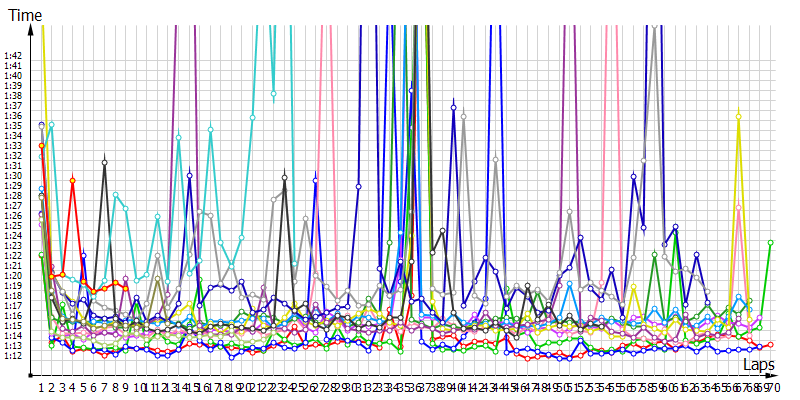800x400 pixels.
Task: Click the Time axis title
Action: (25, 15)
